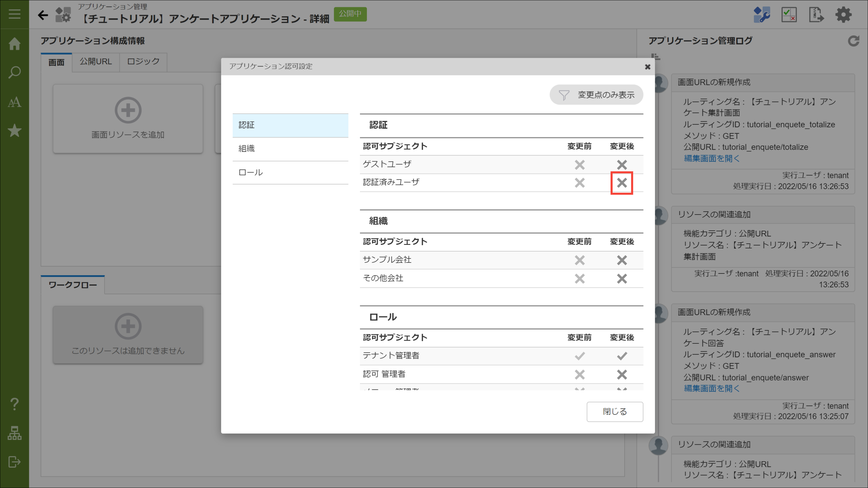Click the logout icon in the sidebar

pos(14,462)
